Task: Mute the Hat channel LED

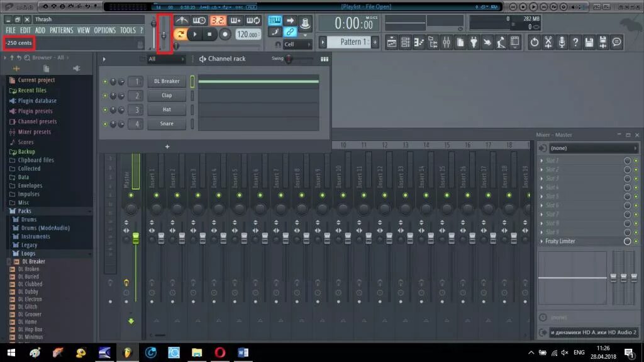Action: click(105, 110)
